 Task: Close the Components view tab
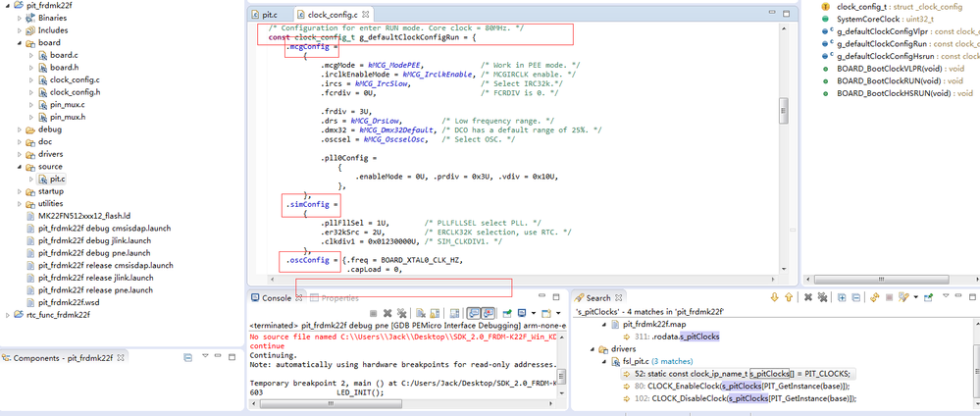[x=122, y=358]
